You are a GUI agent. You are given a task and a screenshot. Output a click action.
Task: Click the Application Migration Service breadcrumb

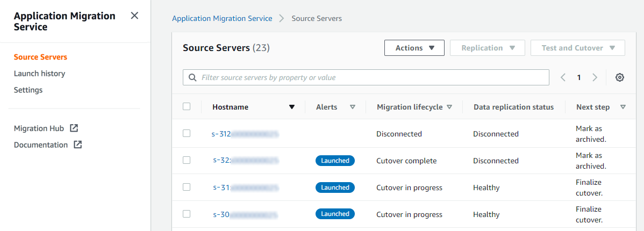[222, 18]
